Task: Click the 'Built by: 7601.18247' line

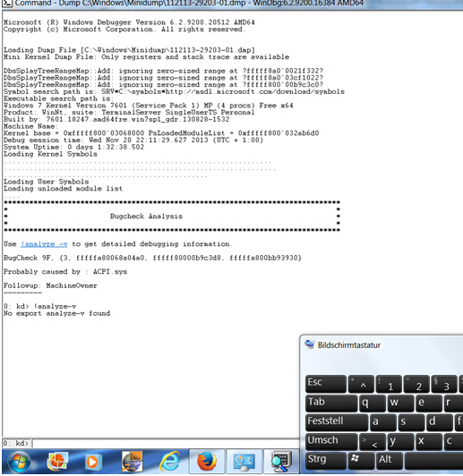Action: pos(116,119)
